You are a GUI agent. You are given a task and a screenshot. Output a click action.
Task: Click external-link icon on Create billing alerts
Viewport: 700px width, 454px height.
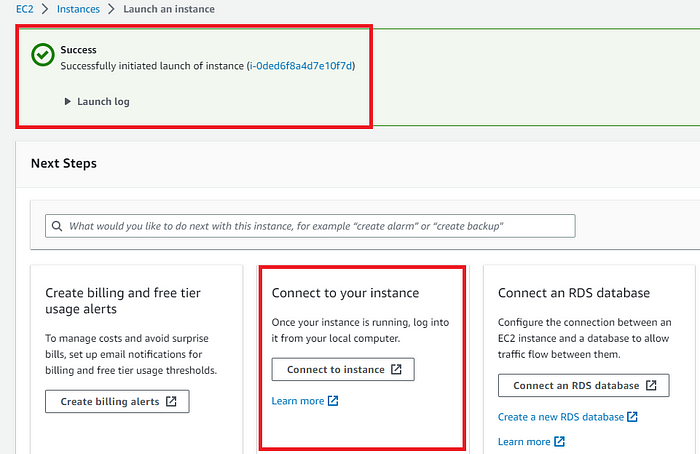click(171, 401)
